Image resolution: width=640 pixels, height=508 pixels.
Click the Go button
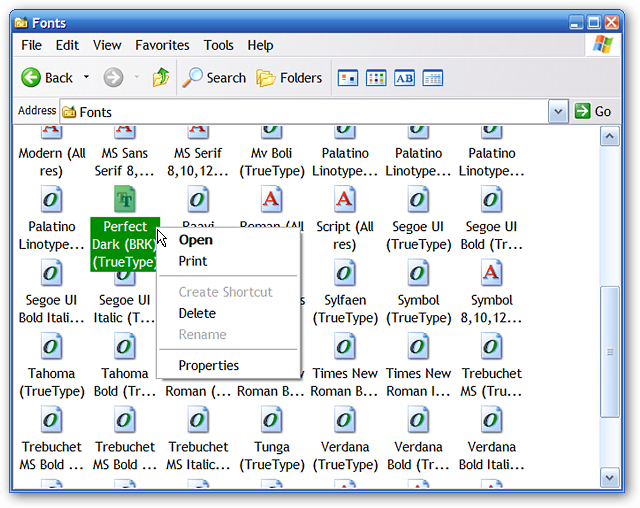point(593,111)
